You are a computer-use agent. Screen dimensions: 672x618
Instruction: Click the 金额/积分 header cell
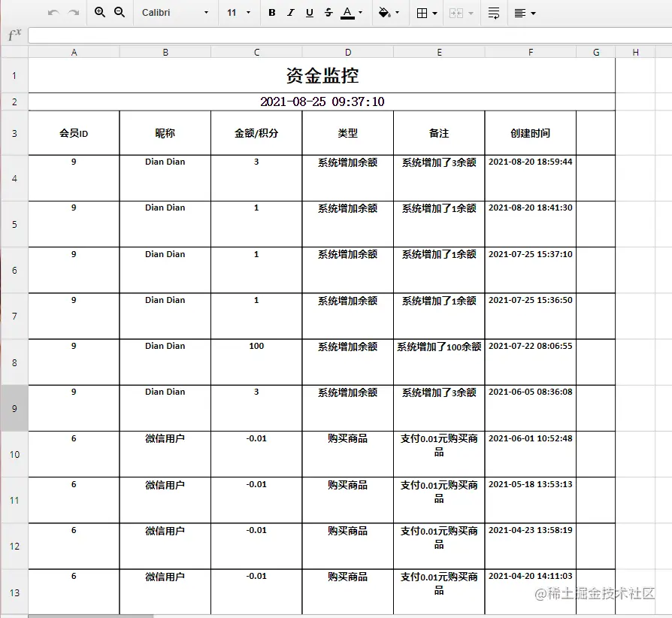(x=256, y=133)
